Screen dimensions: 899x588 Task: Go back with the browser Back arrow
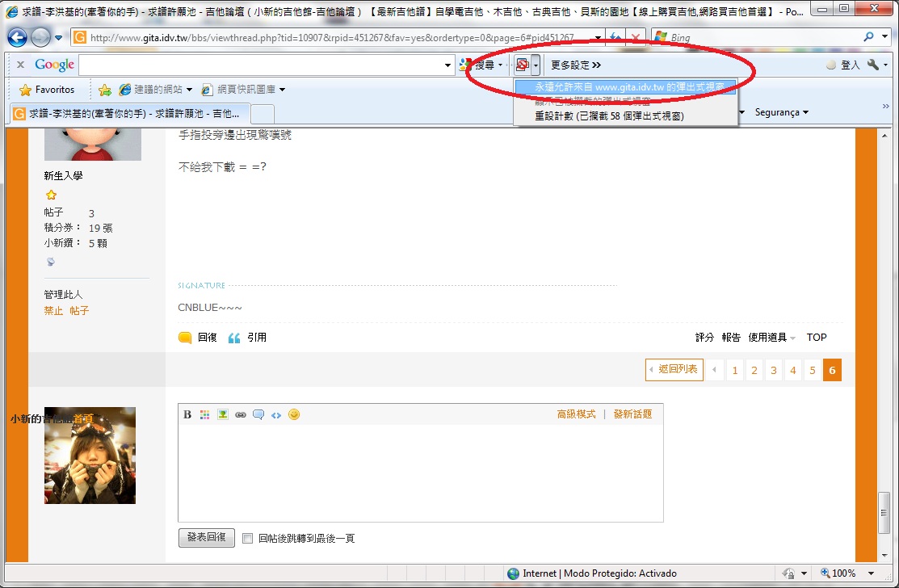click(17, 38)
